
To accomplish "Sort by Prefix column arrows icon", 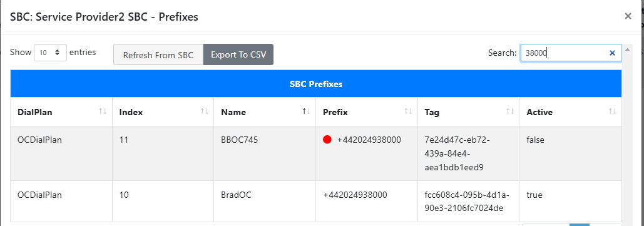I will [408, 112].
